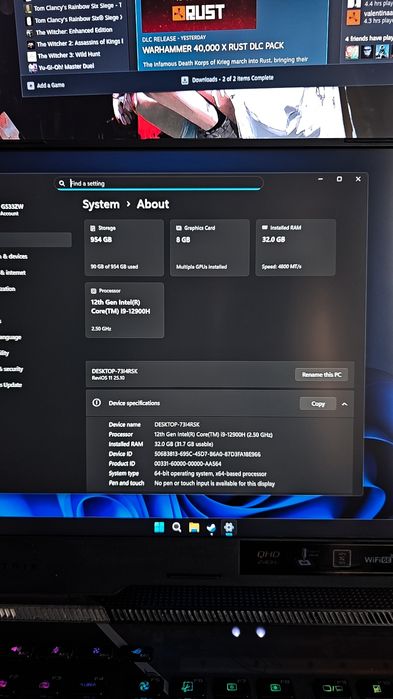Click the Storage card icon

93,228
